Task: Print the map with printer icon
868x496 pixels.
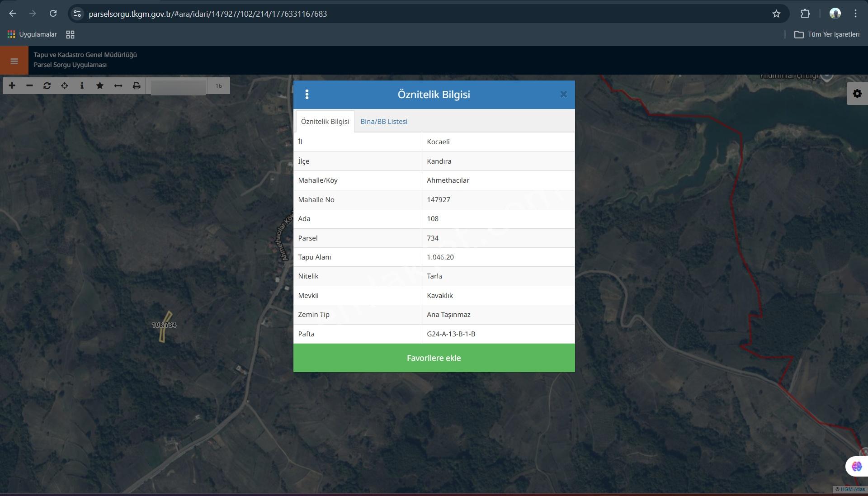Action: (x=136, y=86)
